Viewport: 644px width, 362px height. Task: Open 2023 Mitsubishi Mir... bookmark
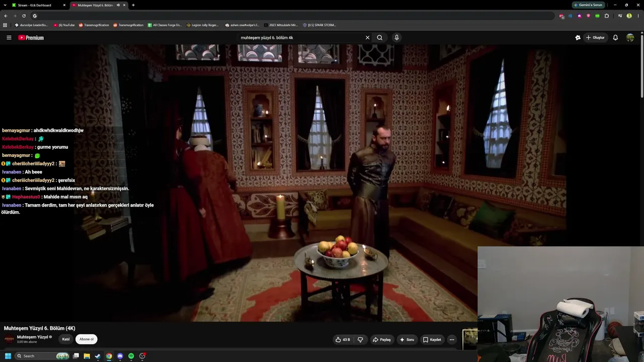[x=281, y=25]
